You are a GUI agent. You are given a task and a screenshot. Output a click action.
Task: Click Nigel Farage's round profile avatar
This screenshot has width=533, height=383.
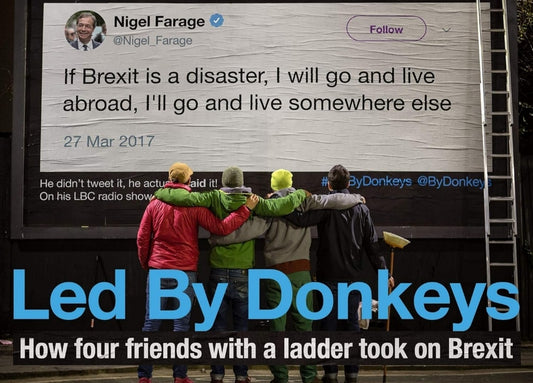tap(86, 31)
